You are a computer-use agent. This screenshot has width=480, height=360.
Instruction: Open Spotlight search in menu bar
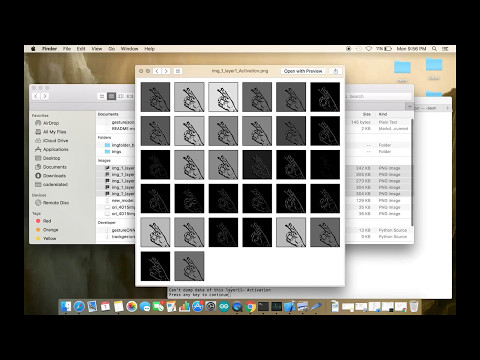pyautogui.click(x=434, y=49)
